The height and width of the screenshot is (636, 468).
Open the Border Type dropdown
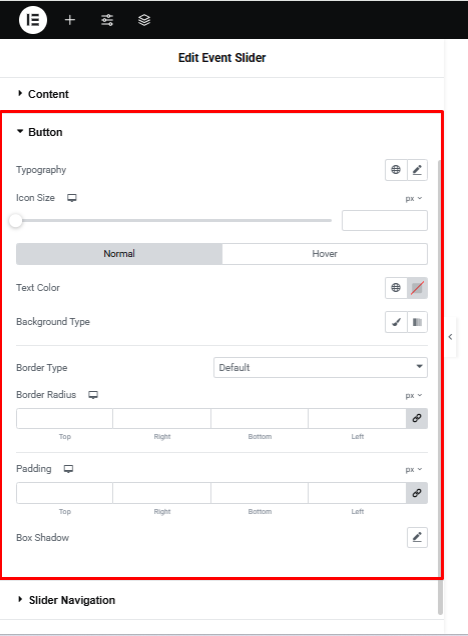tap(320, 367)
